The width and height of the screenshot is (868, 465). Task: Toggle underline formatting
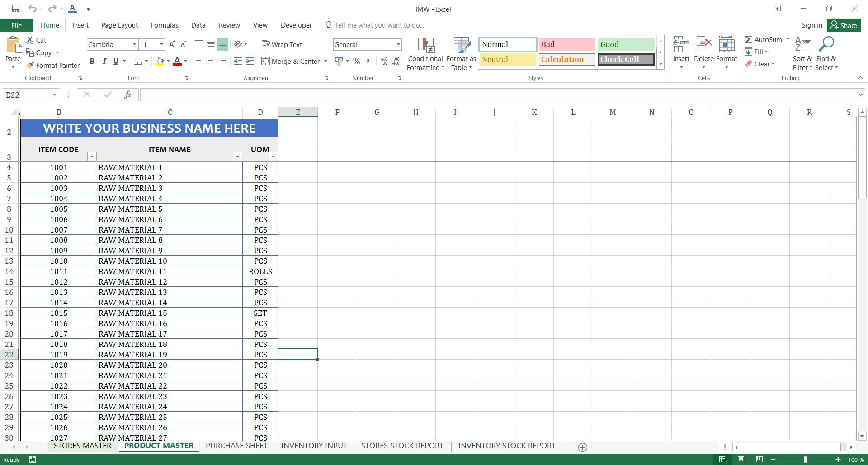click(x=116, y=61)
